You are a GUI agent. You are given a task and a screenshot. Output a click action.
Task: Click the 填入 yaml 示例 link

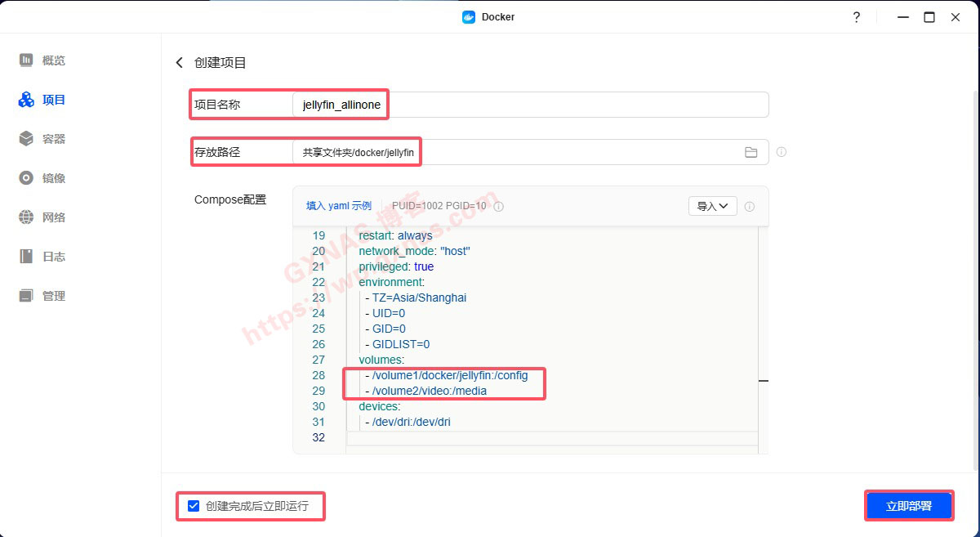pyautogui.click(x=338, y=206)
